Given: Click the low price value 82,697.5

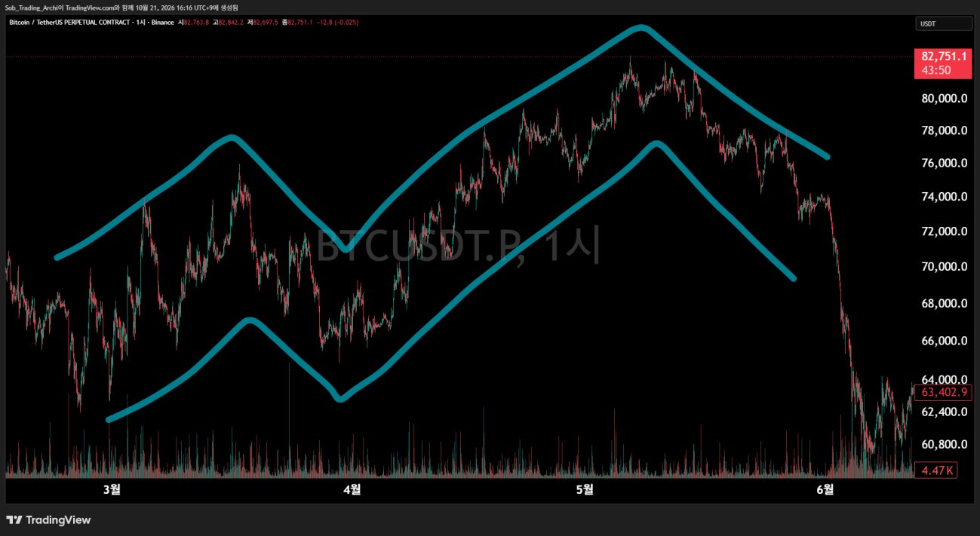Looking at the screenshot, I should click(265, 23).
